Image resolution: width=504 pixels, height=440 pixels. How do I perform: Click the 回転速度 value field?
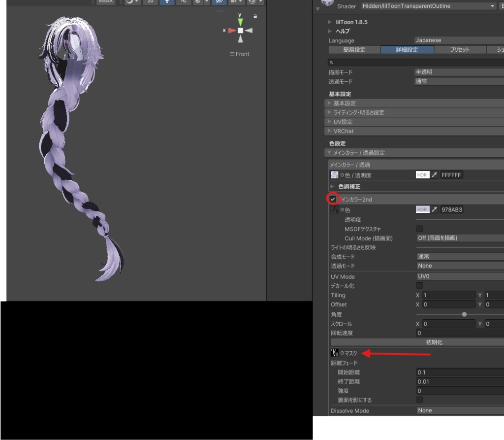tap(460, 333)
